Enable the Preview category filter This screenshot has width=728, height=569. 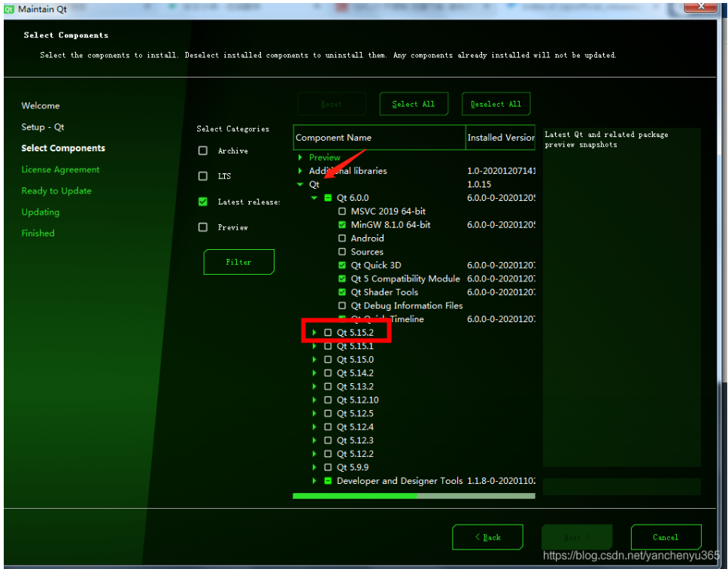pos(202,227)
